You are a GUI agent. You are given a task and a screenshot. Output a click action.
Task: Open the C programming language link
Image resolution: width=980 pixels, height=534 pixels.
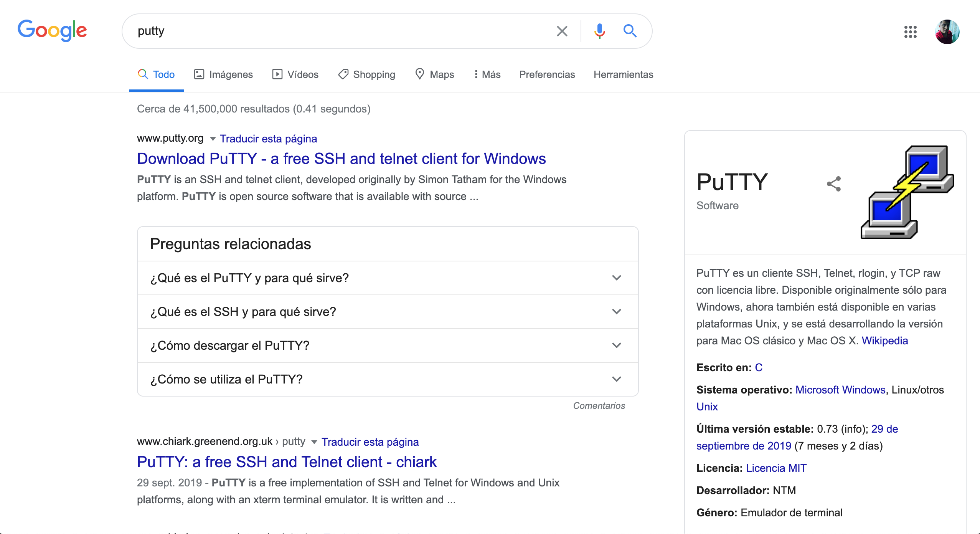tap(759, 367)
